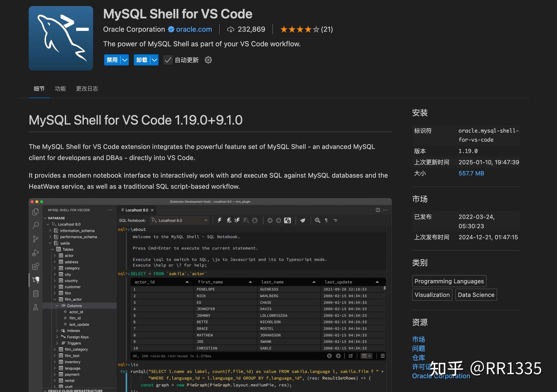This screenshot has width=557, height=392.
Task: Select the MySQL Shell dolphin icon in activity bar
Action: point(36,280)
